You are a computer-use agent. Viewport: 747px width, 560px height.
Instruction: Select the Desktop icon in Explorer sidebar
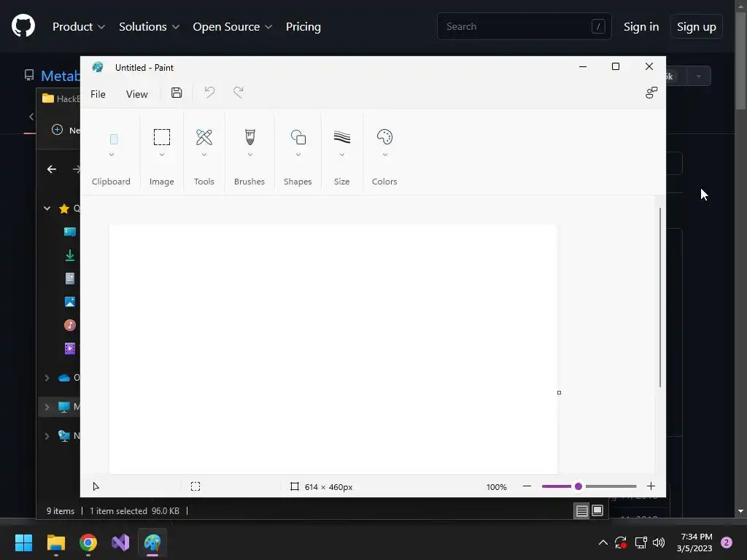tap(70, 232)
